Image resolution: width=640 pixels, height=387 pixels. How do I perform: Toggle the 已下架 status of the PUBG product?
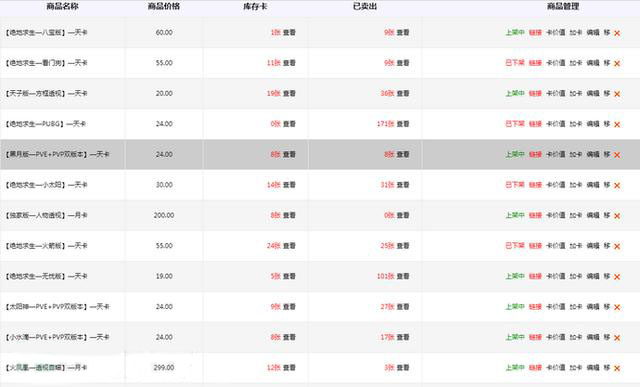click(515, 124)
